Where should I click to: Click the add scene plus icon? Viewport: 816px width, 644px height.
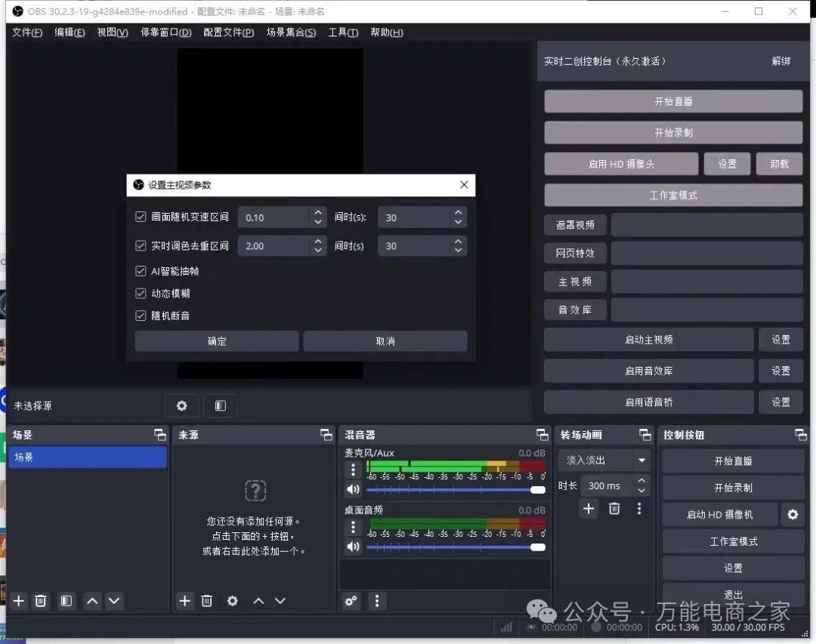(x=20, y=601)
